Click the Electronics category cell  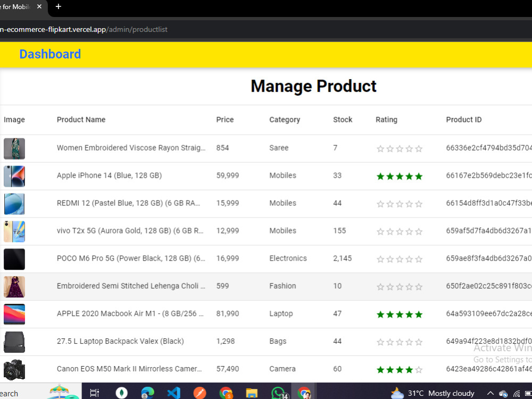[x=288, y=258]
